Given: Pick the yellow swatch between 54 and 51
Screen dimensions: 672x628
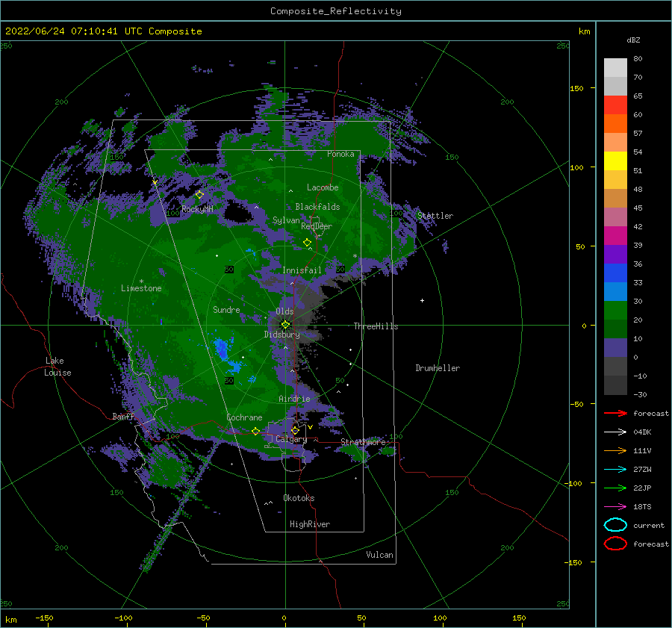Looking at the screenshot, I should tap(615, 161).
